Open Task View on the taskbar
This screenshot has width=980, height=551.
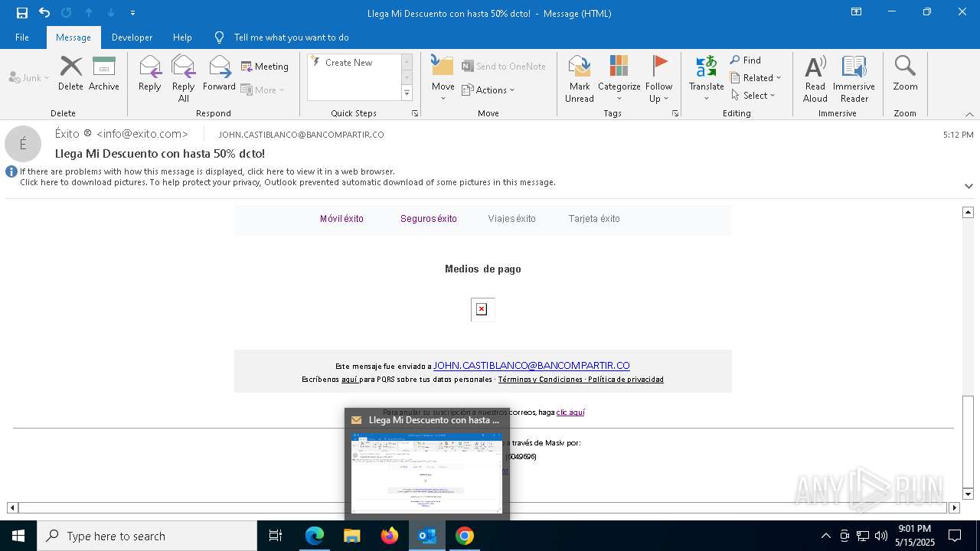276,536
